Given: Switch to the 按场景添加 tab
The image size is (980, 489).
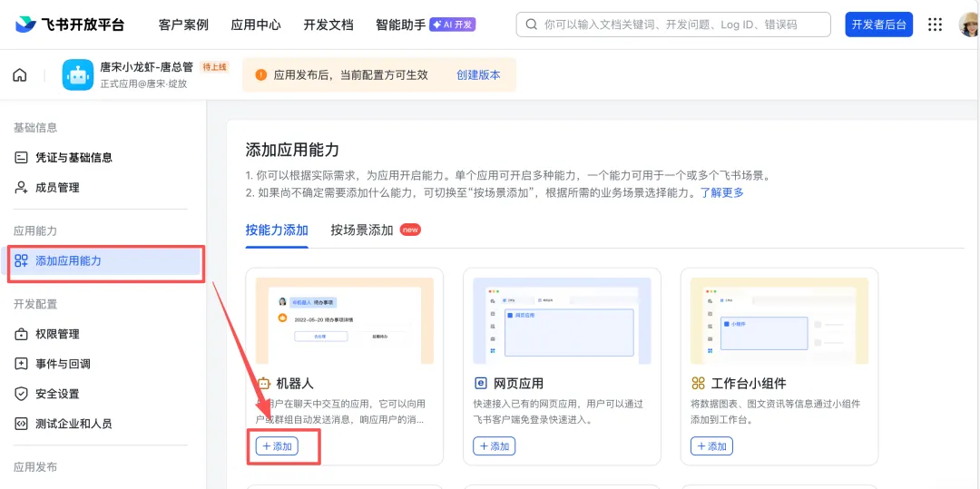Looking at the screenshot, I should pos(362,230).
